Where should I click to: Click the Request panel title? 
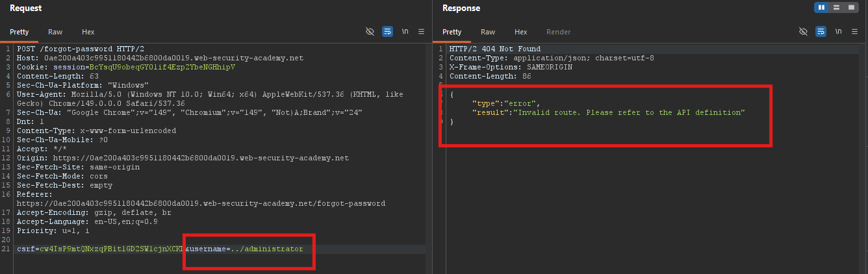click(x=26, y=8)
